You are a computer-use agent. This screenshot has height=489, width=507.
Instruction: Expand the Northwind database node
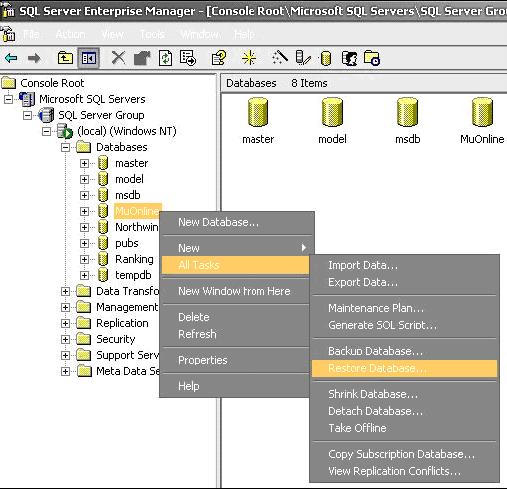pos(84,227)
